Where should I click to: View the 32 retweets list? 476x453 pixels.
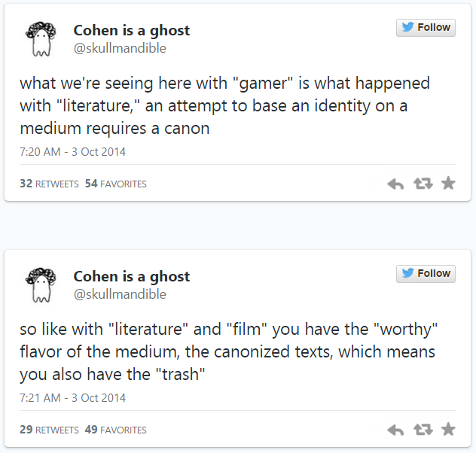coord(49,184)
